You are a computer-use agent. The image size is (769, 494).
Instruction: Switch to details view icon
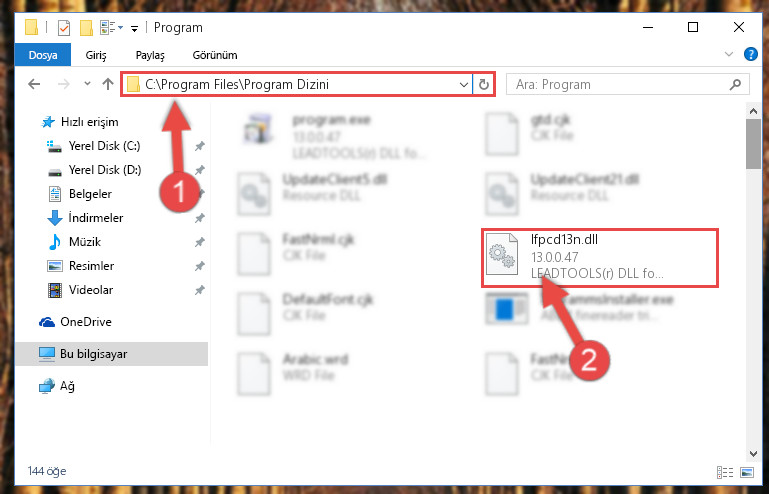coord(725,472)
